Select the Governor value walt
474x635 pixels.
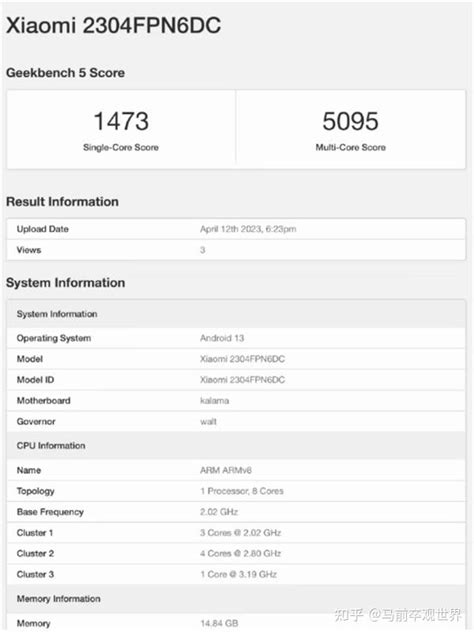coord(208,422)
